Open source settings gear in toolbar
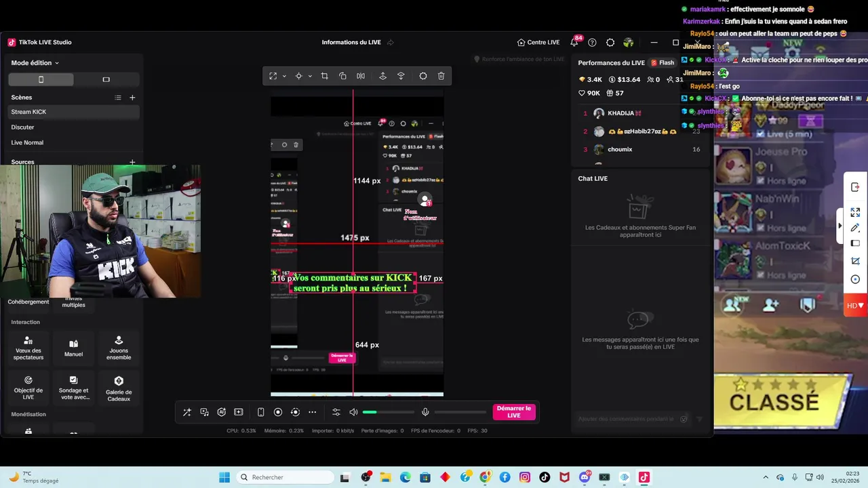This screenshot has width=868, height=488. [423, 76]
